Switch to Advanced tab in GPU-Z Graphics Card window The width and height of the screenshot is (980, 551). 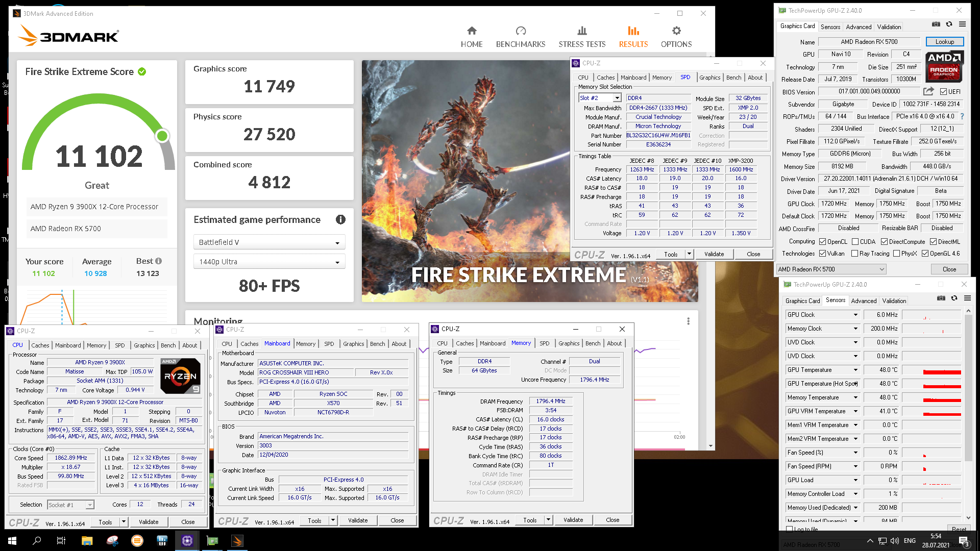pyautogui.click(x=859, y=27)
